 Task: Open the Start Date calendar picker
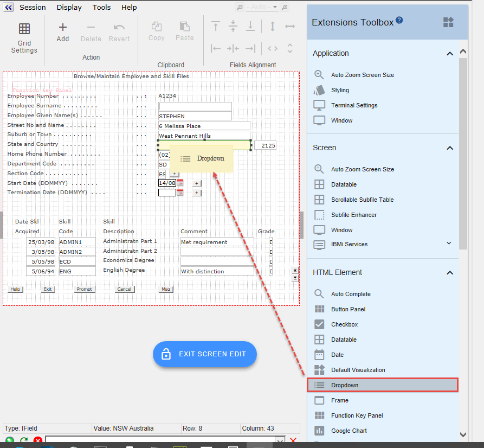tap(180, 183)
